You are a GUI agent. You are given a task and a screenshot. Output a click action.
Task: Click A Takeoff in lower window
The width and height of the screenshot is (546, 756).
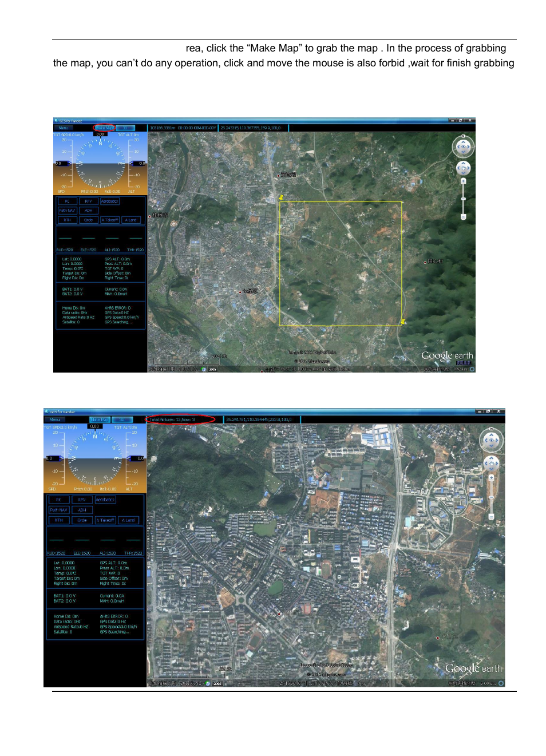(x=105, y=520)
